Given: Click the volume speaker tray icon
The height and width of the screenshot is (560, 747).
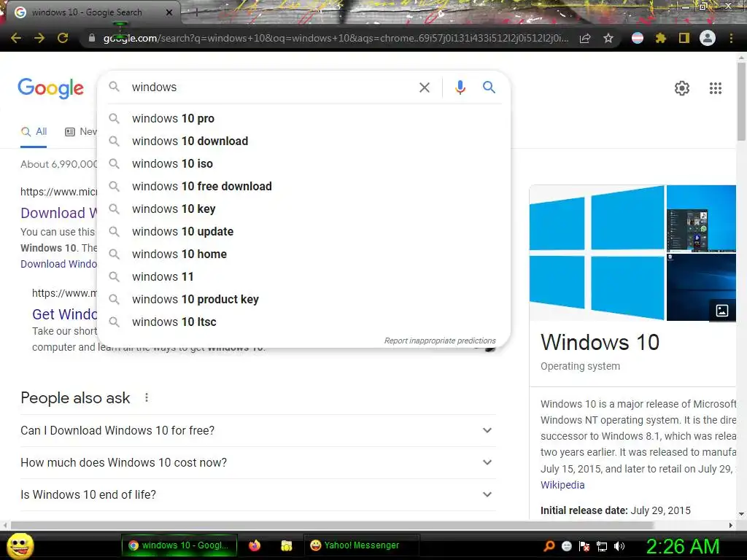Looking at the screenshot, I should coord(619,546).
